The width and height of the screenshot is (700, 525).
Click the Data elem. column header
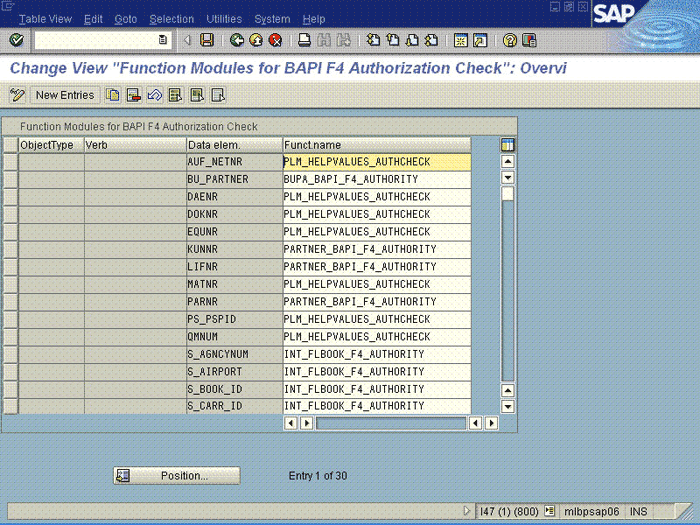234,145
